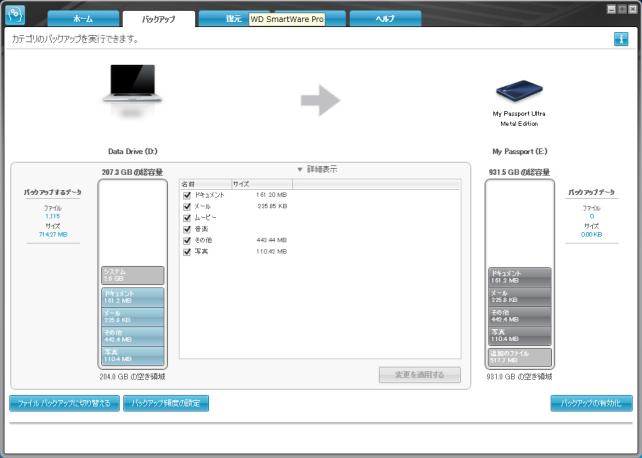Click the 440.44 MB size cell
Screen dimensions: 642x458
coord(271,240)
